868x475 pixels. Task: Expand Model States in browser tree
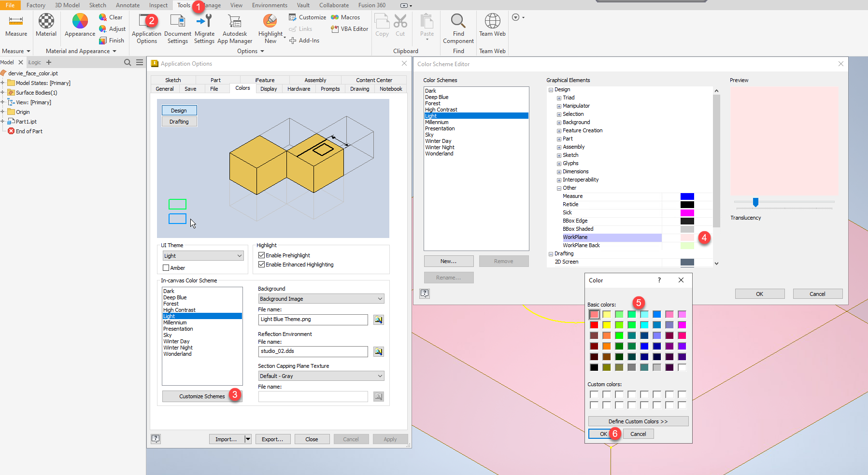[2, 83]
